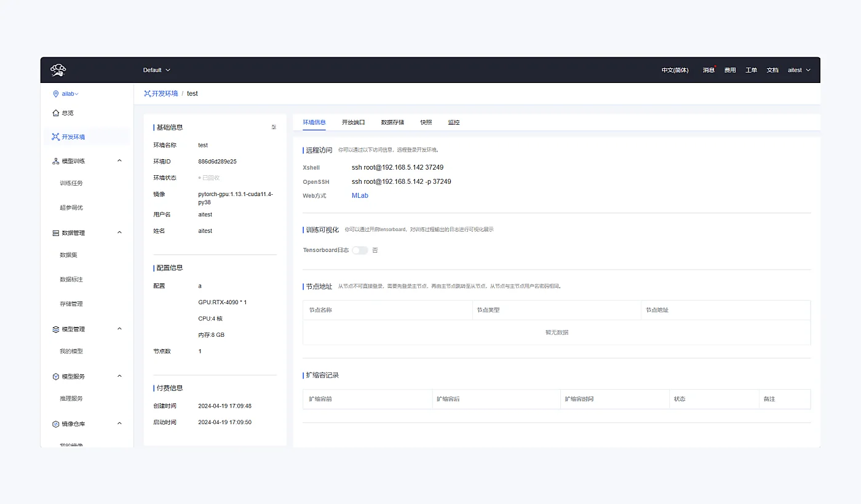
Task: Click the 暂无数据 empty table message
Action: click(x=557, y=333)
